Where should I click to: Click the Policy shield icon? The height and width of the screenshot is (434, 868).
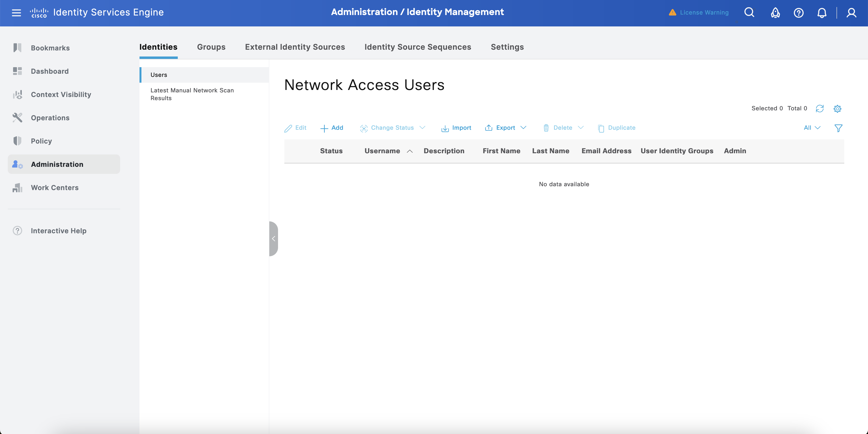click(17, 141)
